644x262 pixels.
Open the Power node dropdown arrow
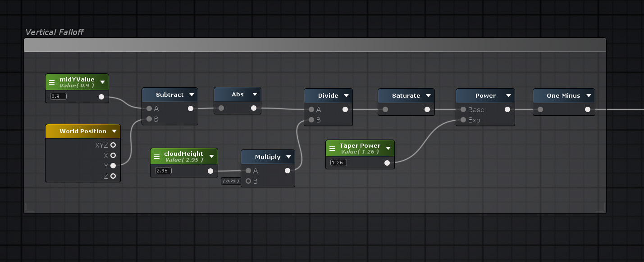click(x=508, y=95)
